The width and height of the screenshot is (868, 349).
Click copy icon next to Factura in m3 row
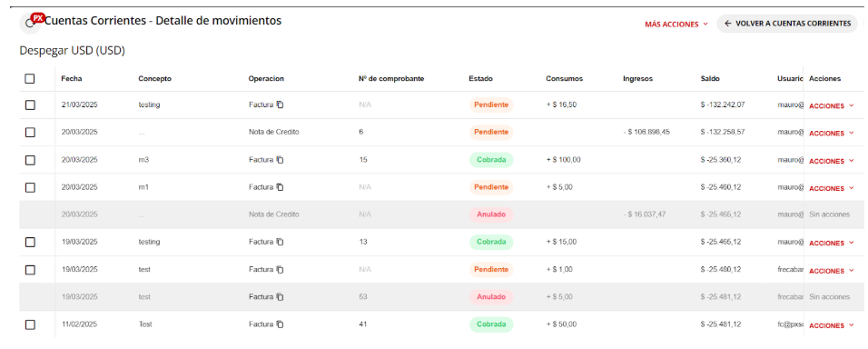[x=281, y=160]
